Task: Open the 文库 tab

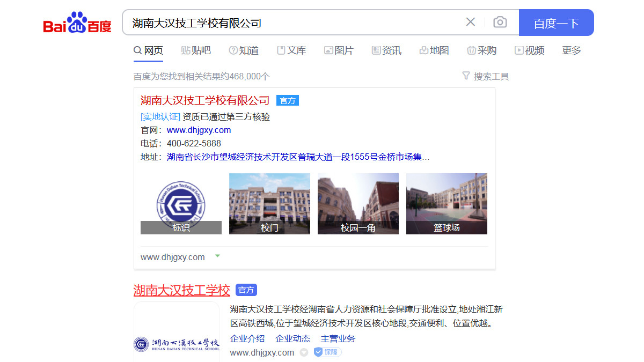Action: tap(291, 50)
